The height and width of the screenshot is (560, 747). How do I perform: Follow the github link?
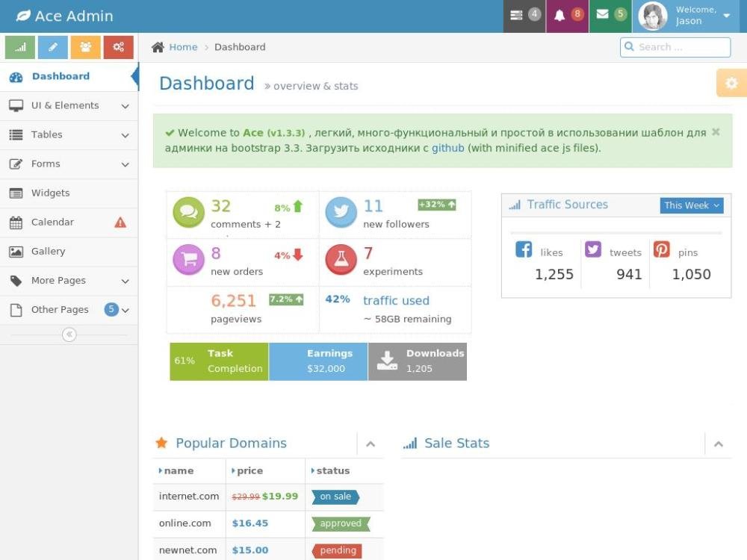click(447, 148)
